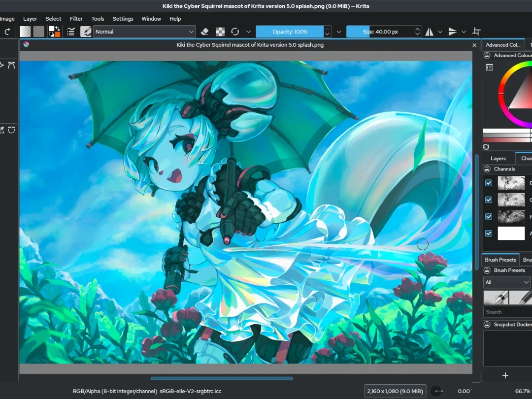
Task: Add a new snapshot with plus button
Action: click(x=505, y=375)
